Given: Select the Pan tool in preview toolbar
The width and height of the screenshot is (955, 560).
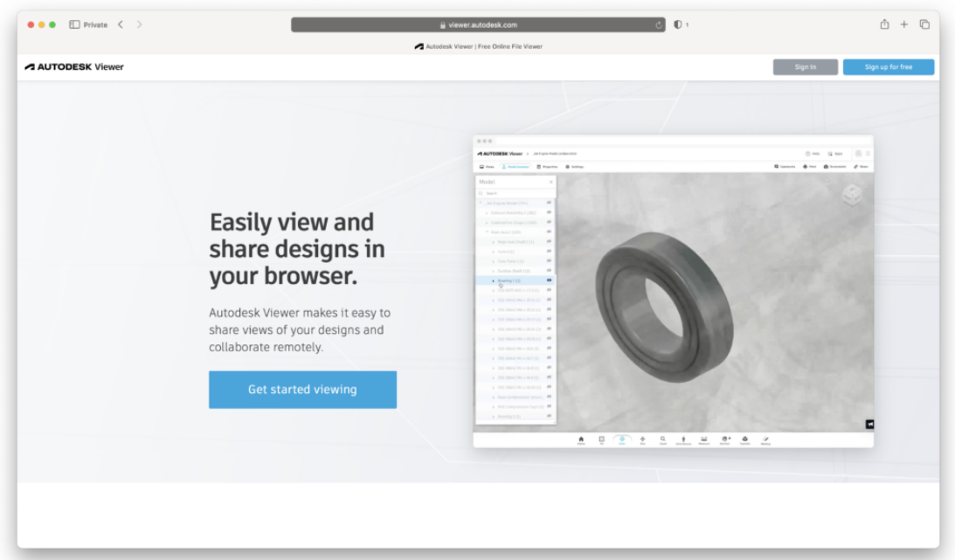Looking at the screenshot, I should pyautogui.click(x=642, y=440).
